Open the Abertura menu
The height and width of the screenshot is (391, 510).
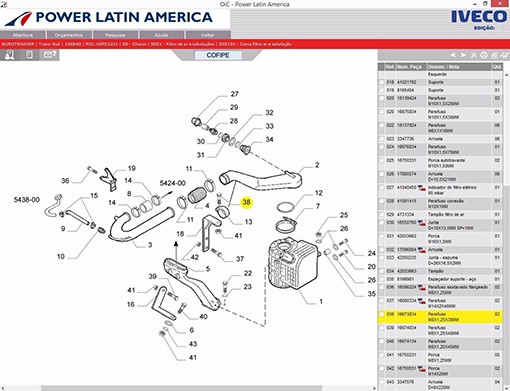(23, 35)
